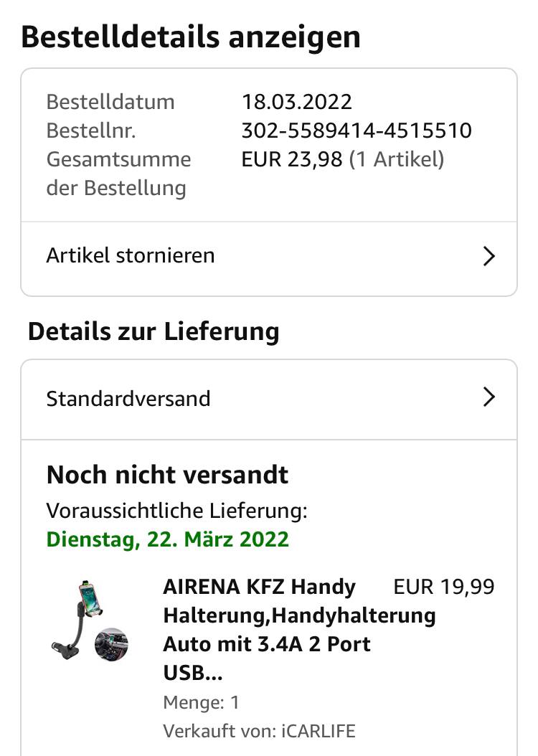
Task: Tap the total EUR 23,98
Action: coord(292,159)
